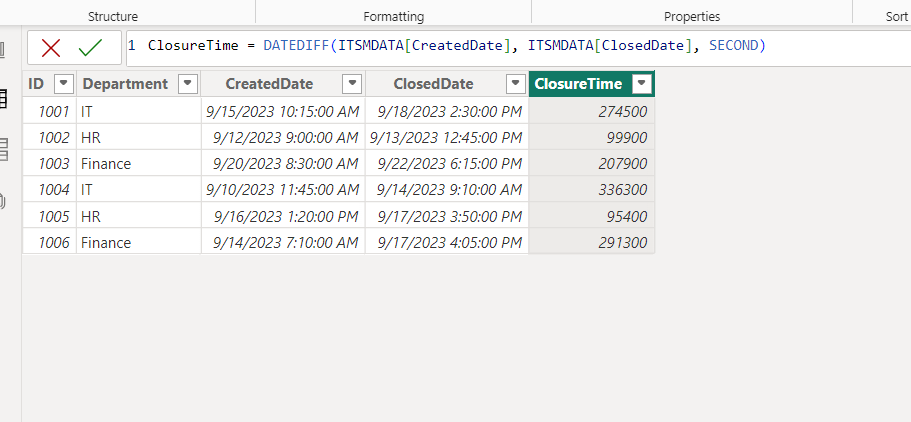Select ClosedDate 9/14/2023 9:10:00 AM

point(447,189)
